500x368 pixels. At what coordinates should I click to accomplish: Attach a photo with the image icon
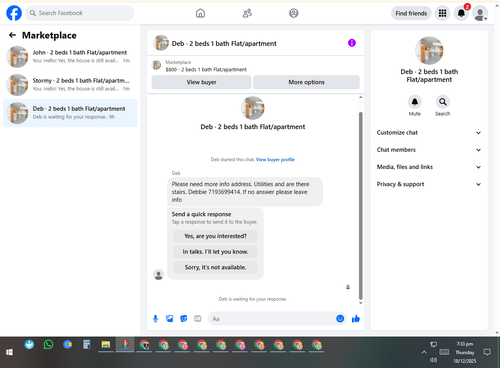coord(170,319)
